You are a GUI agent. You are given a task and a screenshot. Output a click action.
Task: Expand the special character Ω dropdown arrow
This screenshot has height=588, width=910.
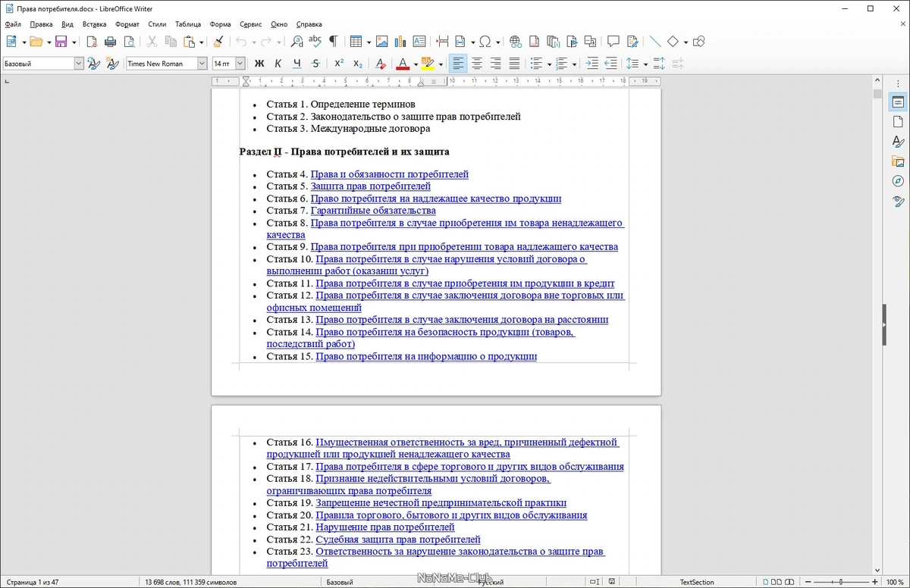(x=497, y=42)
